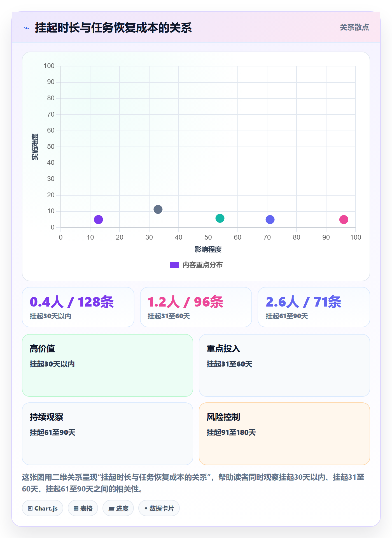The image size is (392, 538).
Task: Select the title 挂起时长与任务恢复成本的关系
Action: (113, 28)
